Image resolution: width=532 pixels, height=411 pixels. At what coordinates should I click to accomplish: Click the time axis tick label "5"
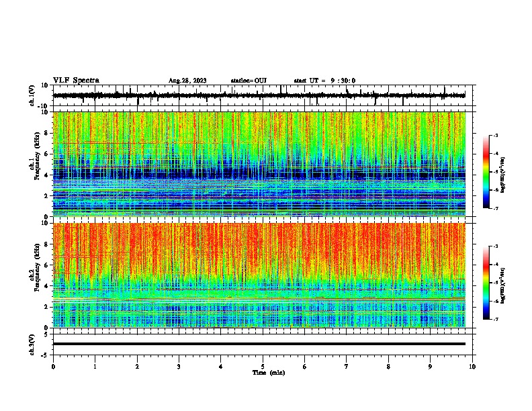pyautogui.click(x=263, y=367)
